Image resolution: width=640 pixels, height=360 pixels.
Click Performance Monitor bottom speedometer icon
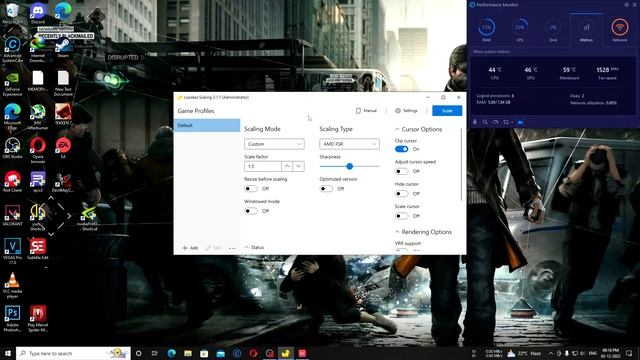(x=495, y=122)
